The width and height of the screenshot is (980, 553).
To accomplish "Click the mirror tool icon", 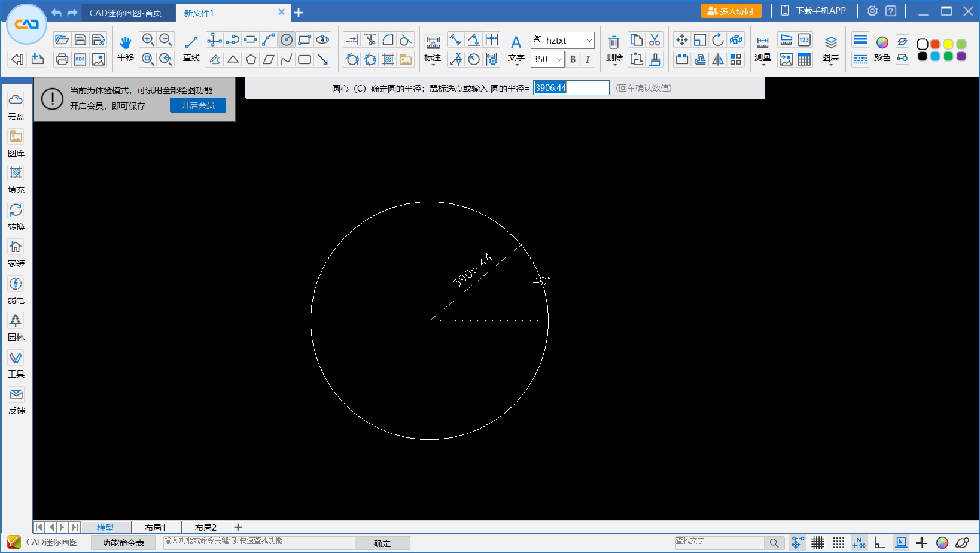I will (x=718, y=59).
